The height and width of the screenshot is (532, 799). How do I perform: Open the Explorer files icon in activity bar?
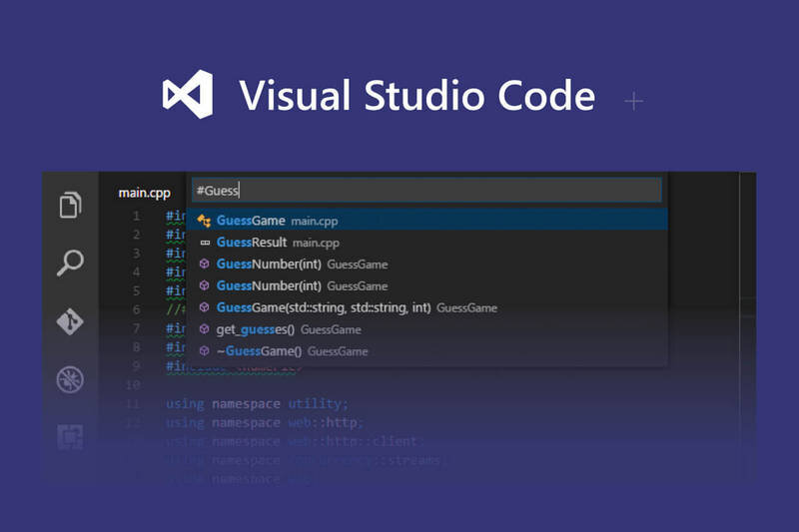click(70, 205)
